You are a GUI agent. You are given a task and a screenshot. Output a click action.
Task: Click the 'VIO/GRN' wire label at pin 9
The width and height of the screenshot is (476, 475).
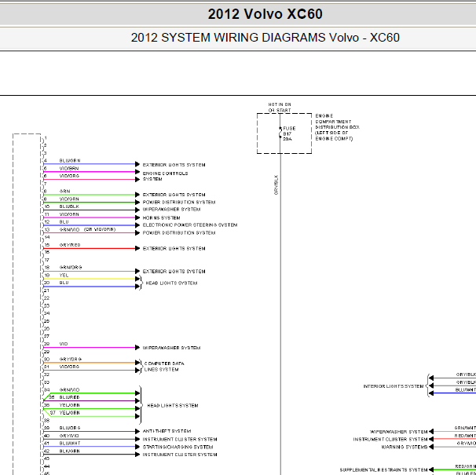pyautogui.click(x=69, y=199)
